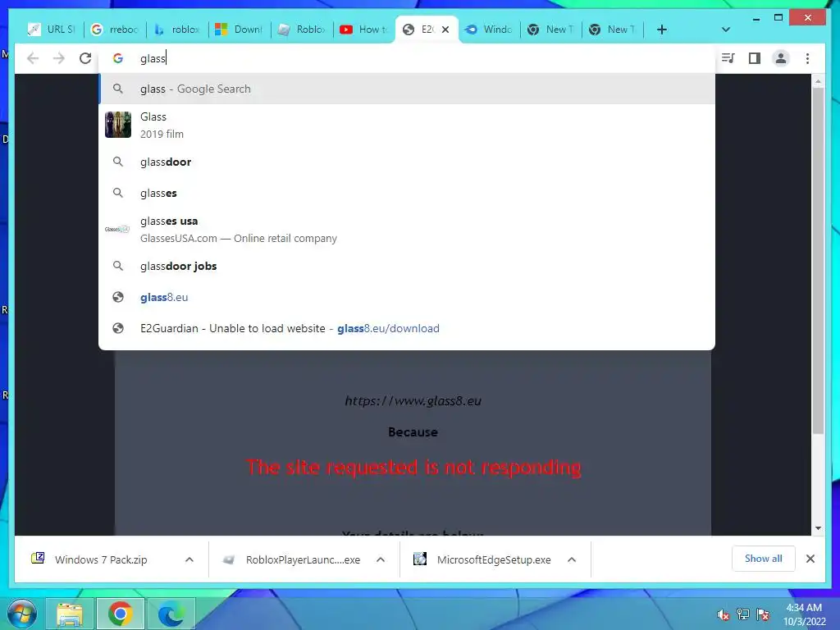Open Windows Explorer from the taskbar
Screen dimensions: 840x630
point(70,614)
